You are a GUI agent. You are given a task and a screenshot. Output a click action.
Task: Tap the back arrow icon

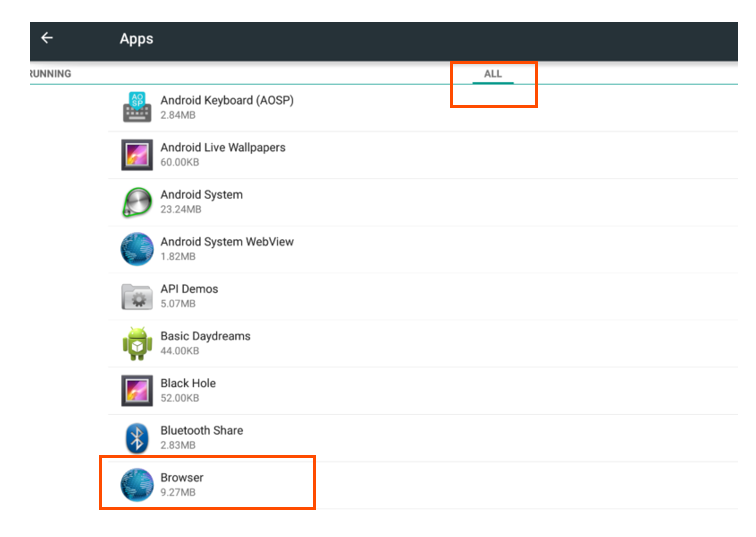[x=47, y=38]
